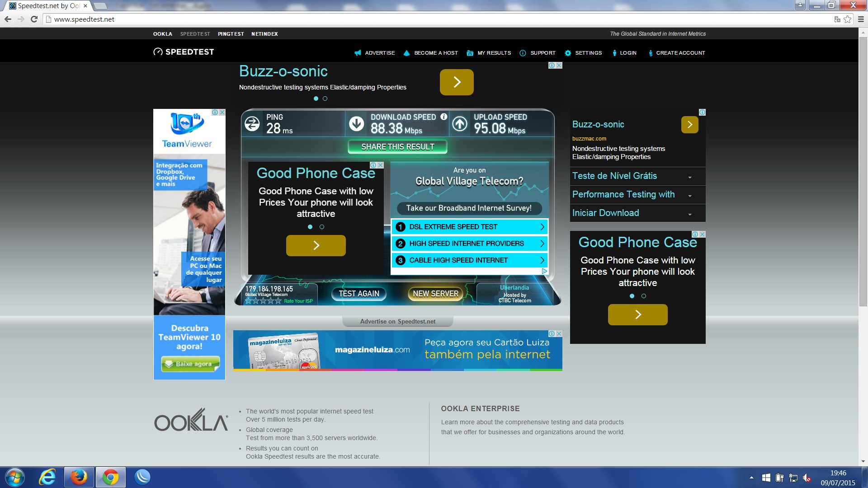Select second dot in right Good Phone Case ad
The width and height of the screenshot is (868, 488).
(x=644, y=296)
